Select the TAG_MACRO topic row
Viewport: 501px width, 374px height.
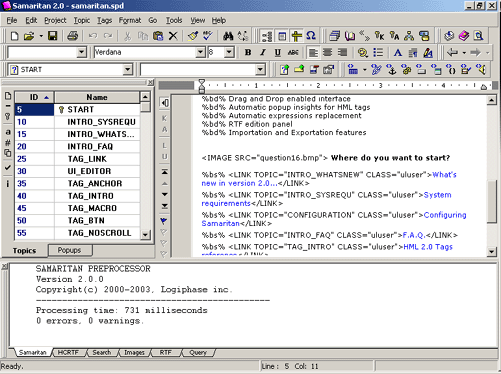pyautogui.click(x=77, y=208)
